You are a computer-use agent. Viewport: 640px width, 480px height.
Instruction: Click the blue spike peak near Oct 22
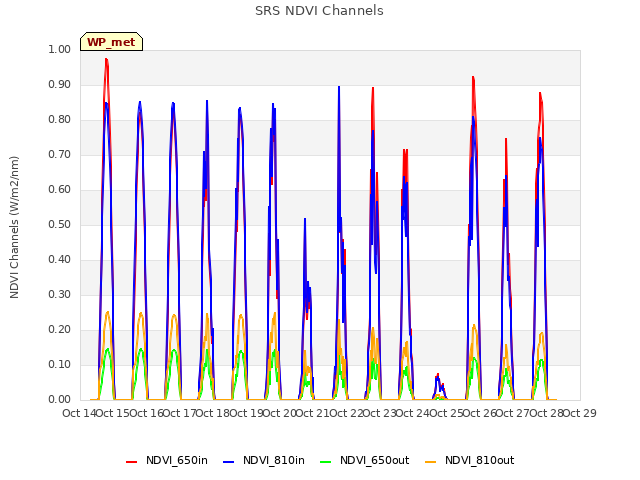[339, 87]
